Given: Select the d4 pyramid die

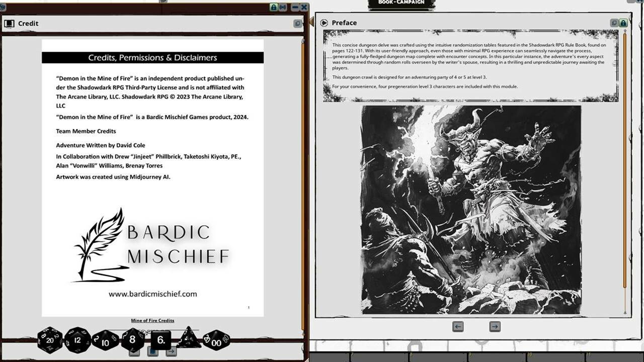Looking at the screenshot, I should (189, 338).
